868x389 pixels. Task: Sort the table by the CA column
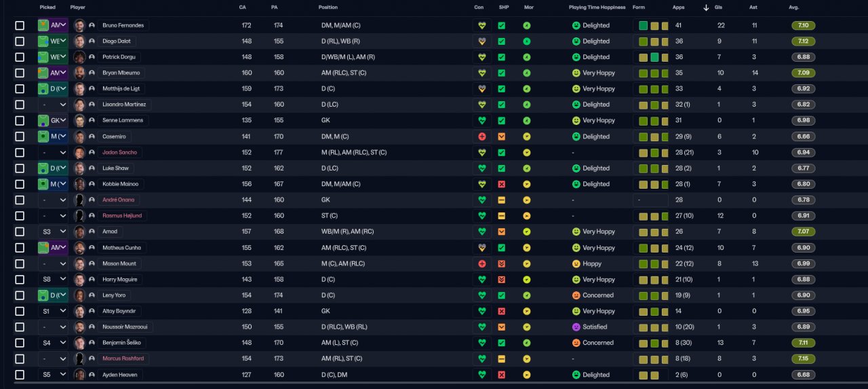[x=243, y=7]
